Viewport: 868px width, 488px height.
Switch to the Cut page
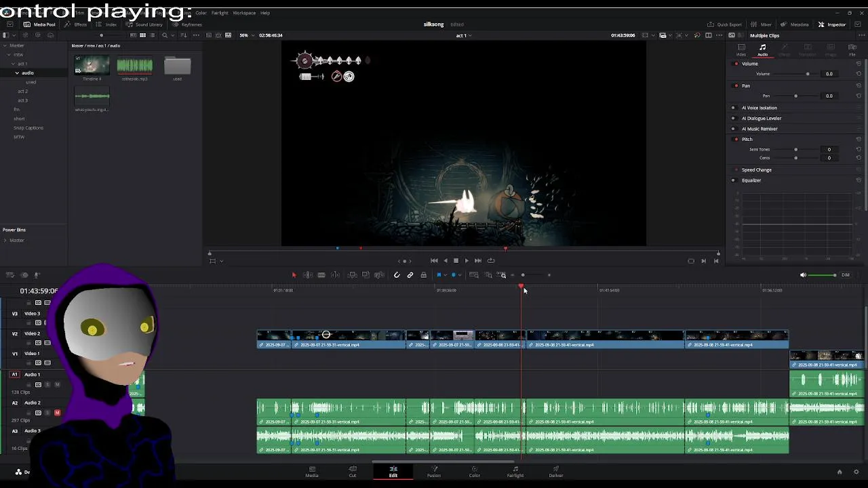[353, 471]
